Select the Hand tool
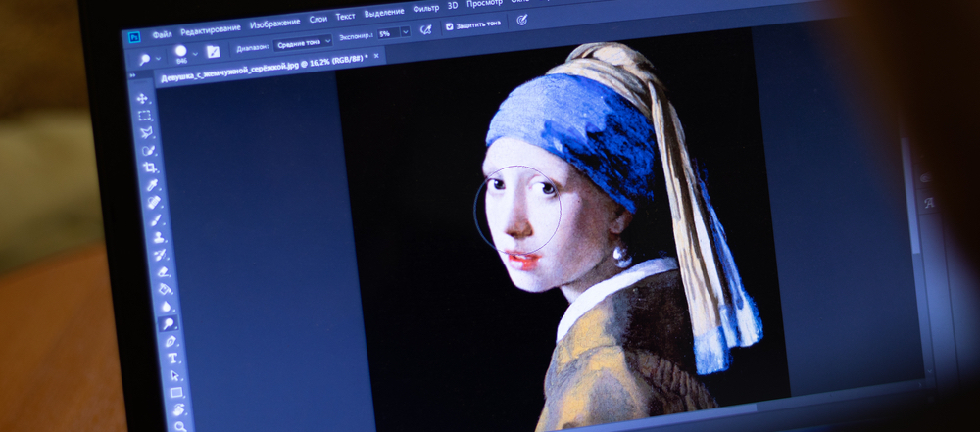Image resolution: width=980 pixels, height=432 pixels. (x=178, y=409)
